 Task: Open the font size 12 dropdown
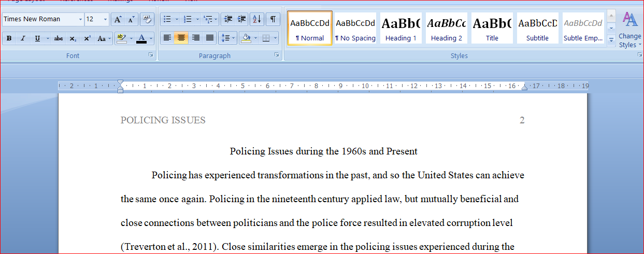point(106,19)
